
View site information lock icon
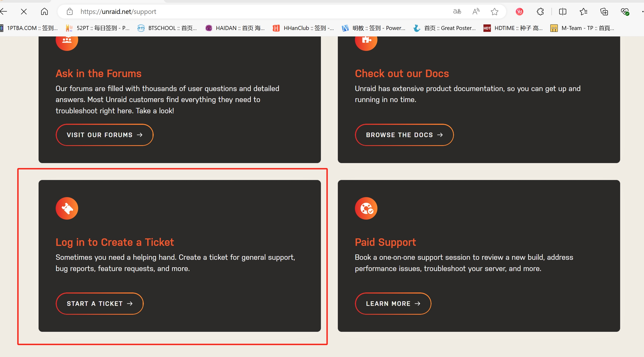(x=70, y=12)
